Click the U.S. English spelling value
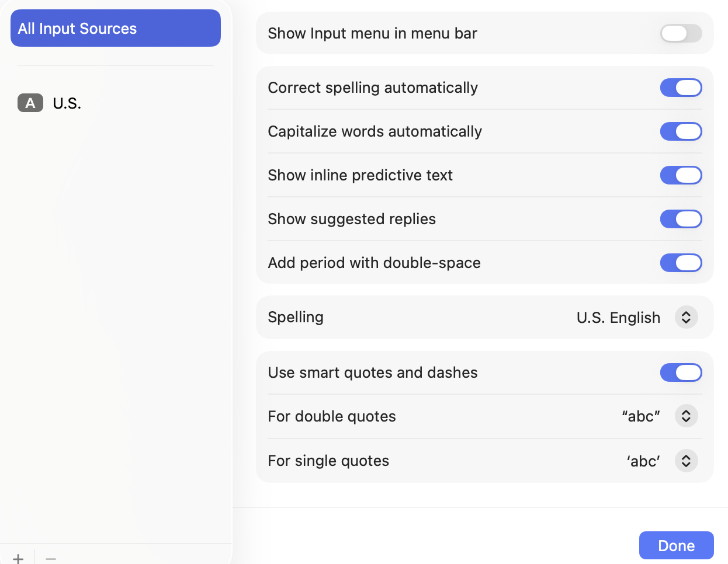The image size is (728, 564). 618,318
